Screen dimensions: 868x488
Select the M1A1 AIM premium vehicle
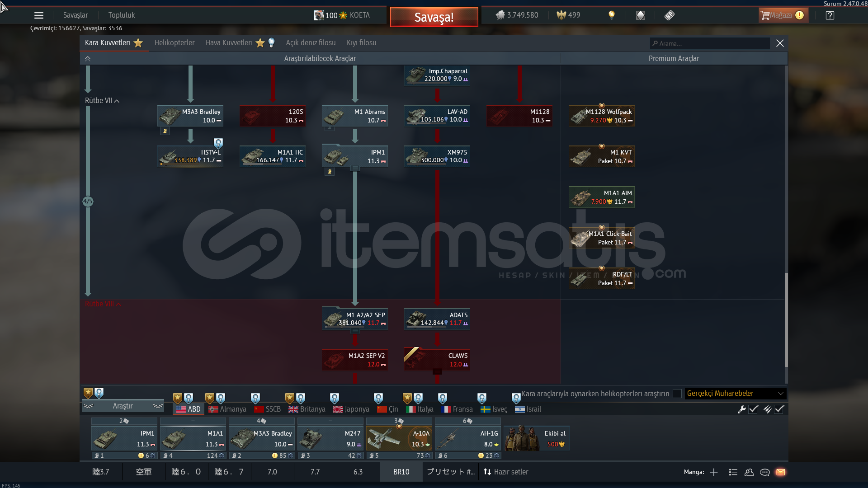(602, 197)
